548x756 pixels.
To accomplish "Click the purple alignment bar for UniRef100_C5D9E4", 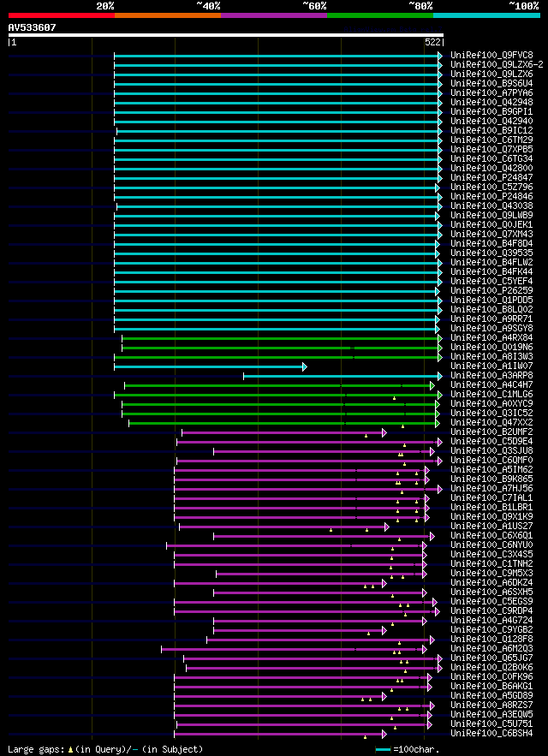I will click(310, 442).
